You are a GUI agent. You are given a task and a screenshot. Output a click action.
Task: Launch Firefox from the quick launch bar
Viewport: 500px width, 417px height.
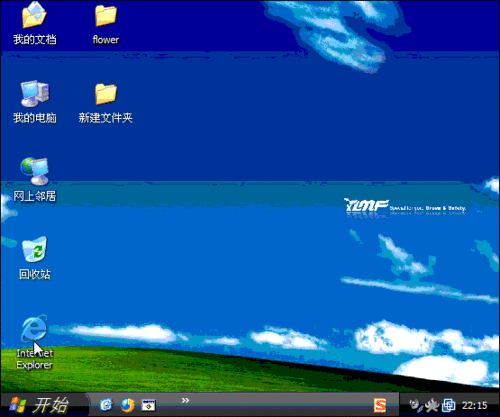point(127,405)
